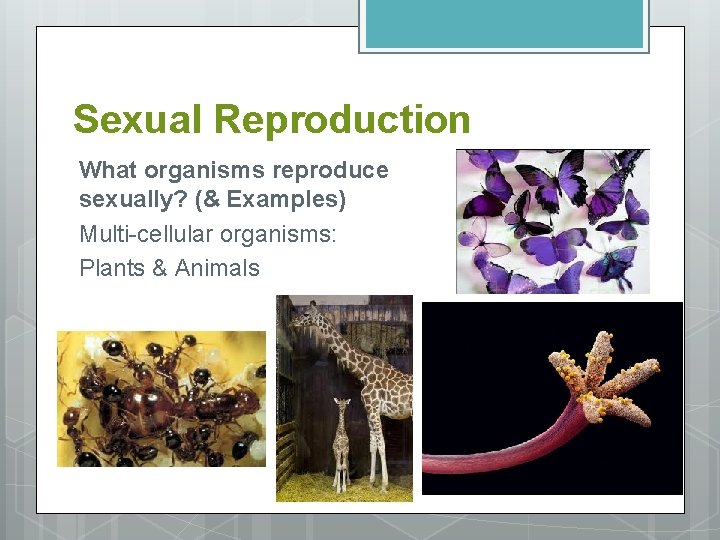Select the 'Sexual Reproduction' slide title
The image size is (720, 540).
(272, 119)
